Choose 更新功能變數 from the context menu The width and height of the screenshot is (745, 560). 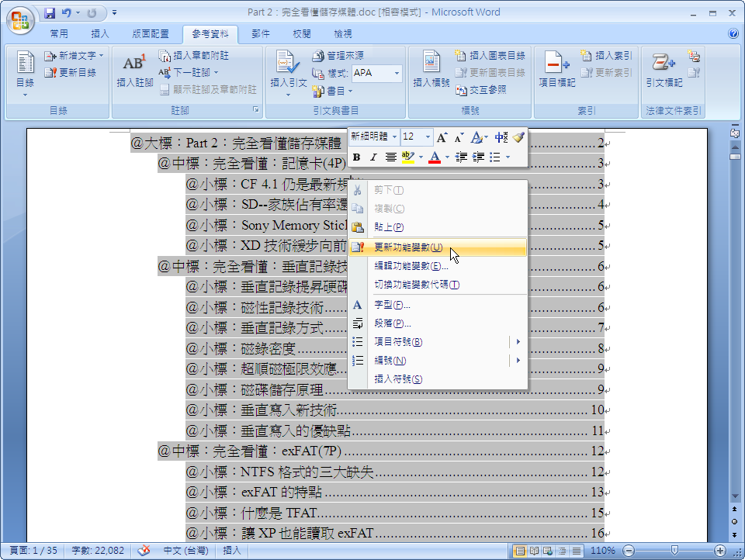[438, 247]
